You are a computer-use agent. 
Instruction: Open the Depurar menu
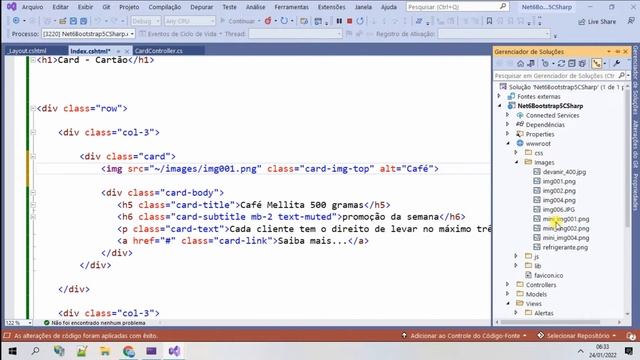pos(202,7)
